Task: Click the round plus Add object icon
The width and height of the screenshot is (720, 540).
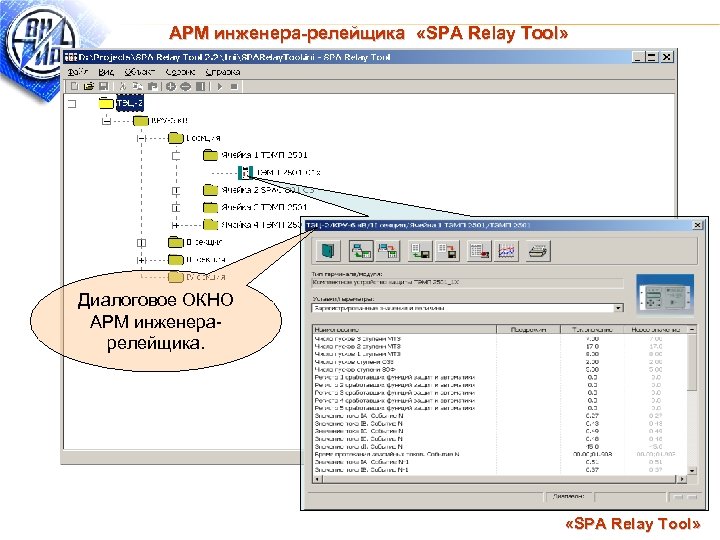Action: pyautogui.click(x=171, y=86)
